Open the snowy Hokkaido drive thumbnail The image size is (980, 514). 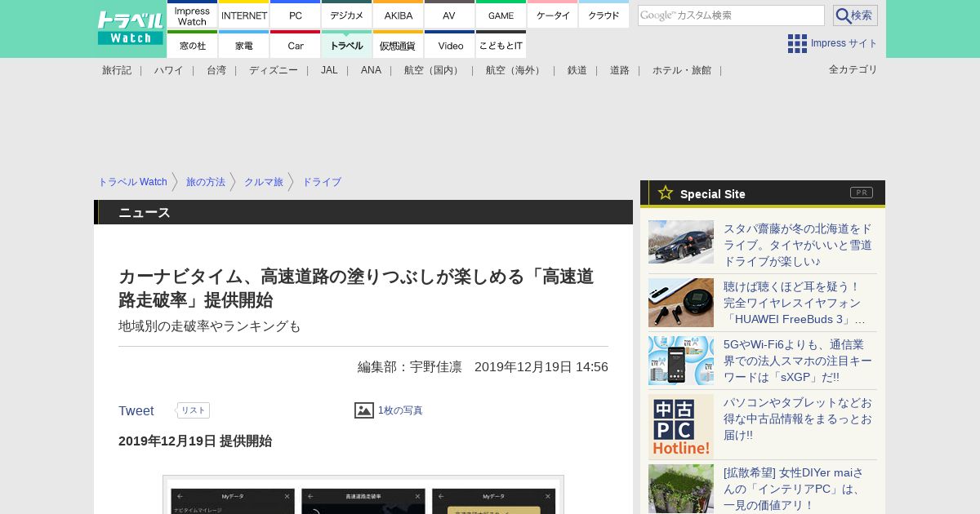681,241
